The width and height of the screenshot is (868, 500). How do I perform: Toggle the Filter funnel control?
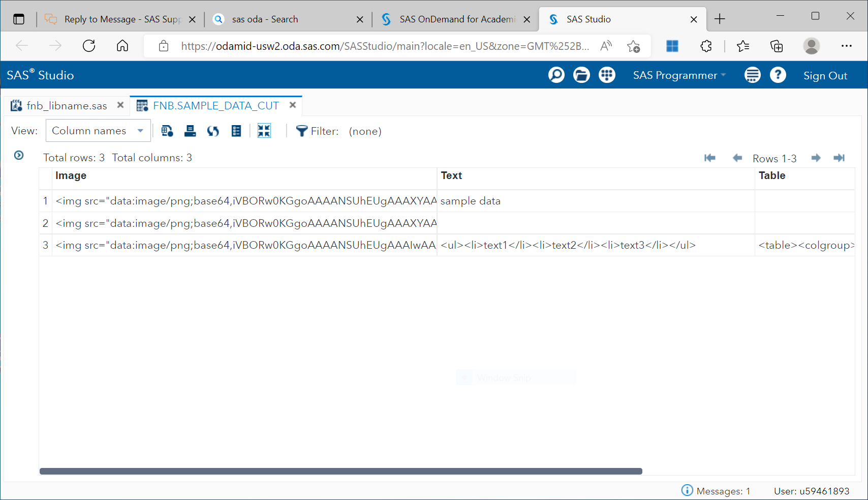coord(302,131)
